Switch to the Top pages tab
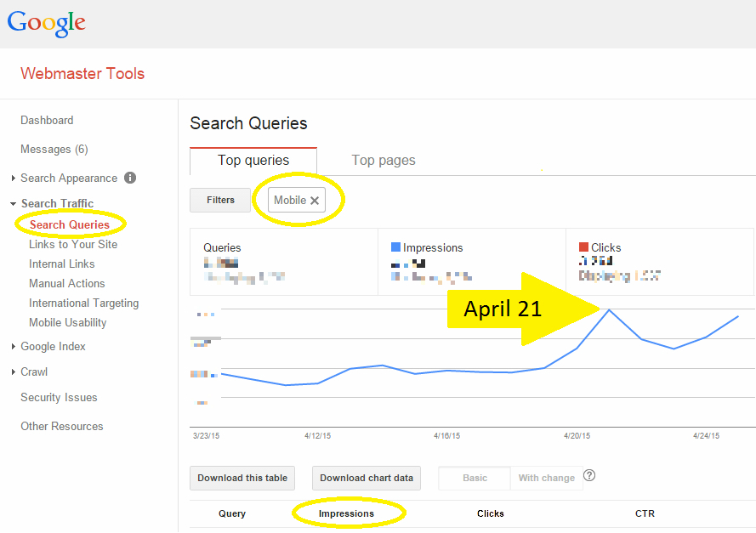This screenshot has height=533, width=756. click(x=384, y=161)
